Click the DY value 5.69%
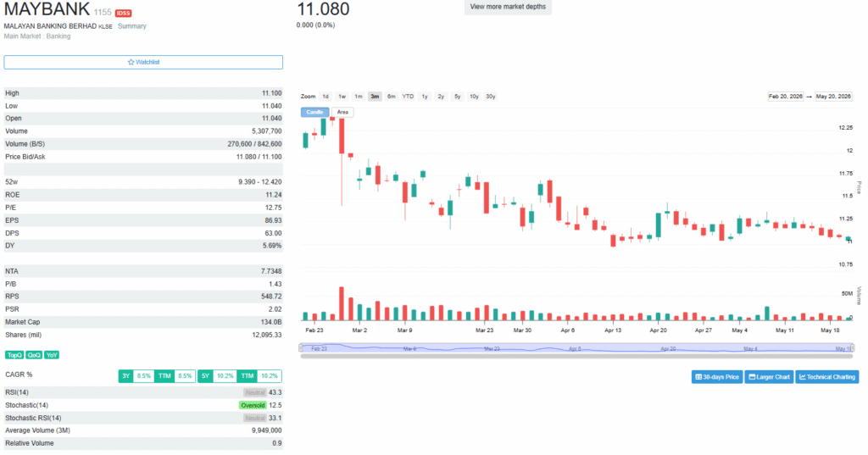Viewport: 868px width, 455px height. pos(272,245)
